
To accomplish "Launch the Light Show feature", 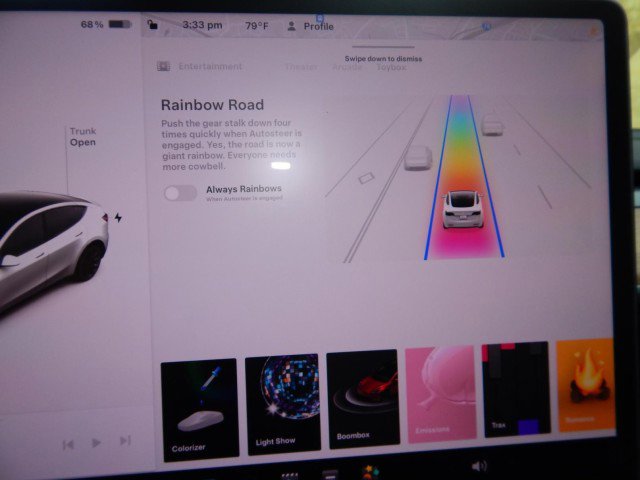I will (282, 402).
